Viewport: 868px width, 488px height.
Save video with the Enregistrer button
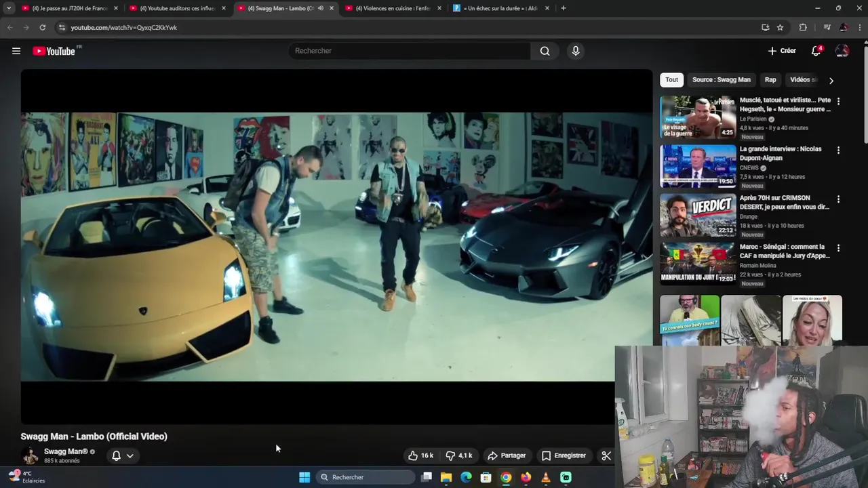(x=564, y=455)
